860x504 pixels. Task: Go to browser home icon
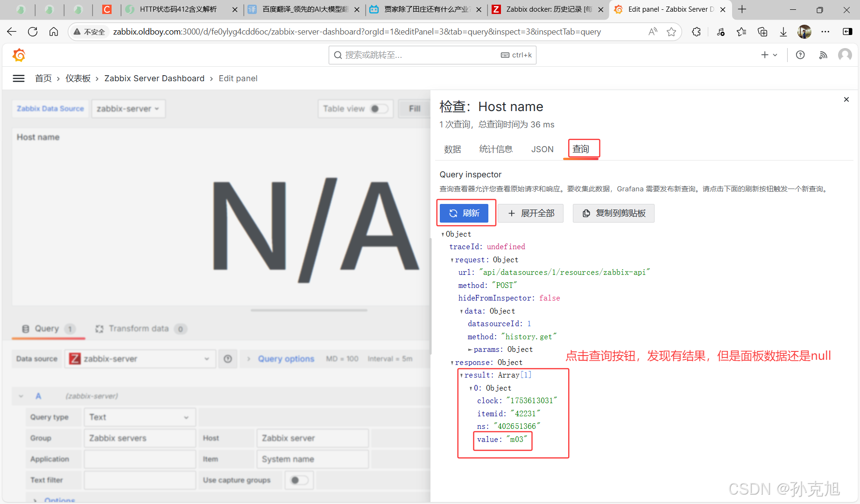click(54, 32)
